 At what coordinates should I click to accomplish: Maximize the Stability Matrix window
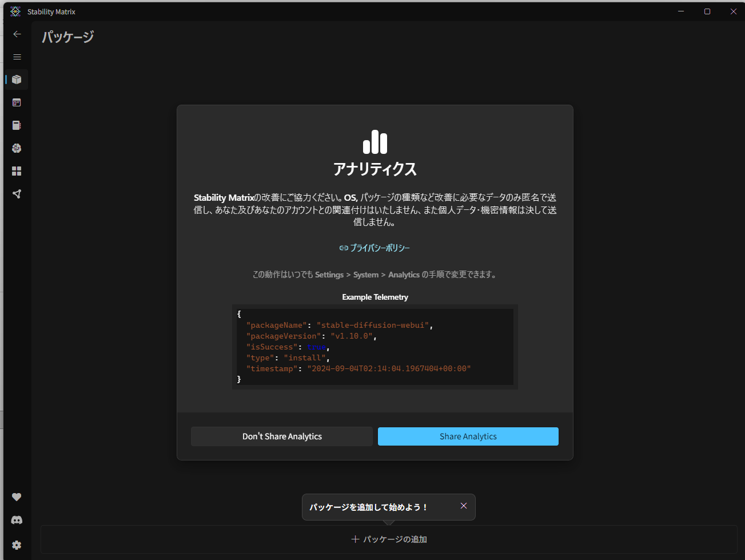(707, 11)
